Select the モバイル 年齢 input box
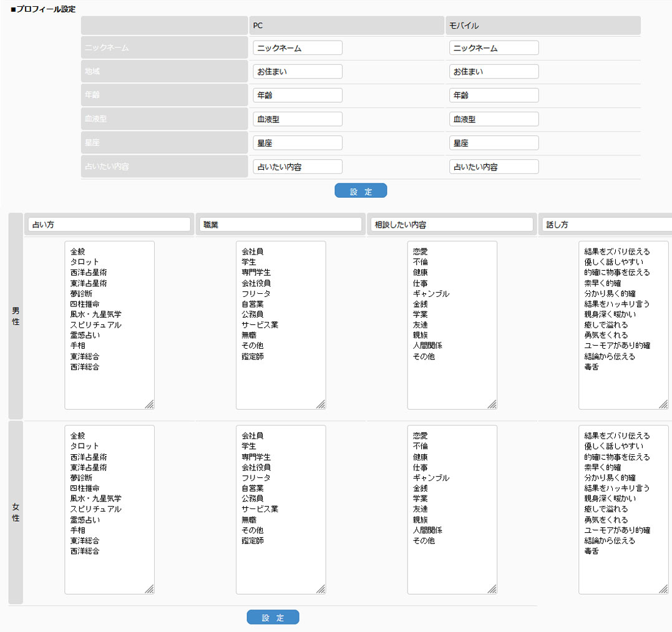 click(494, 95)
